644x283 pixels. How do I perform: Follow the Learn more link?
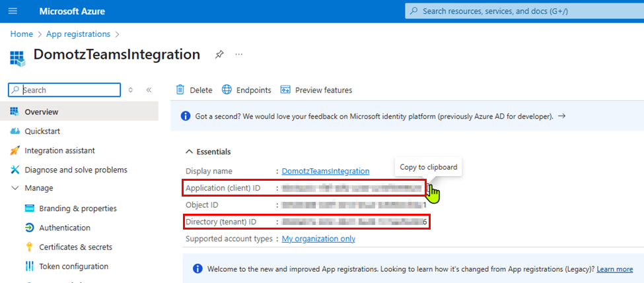pyautogui.click(x=615, y=269)
